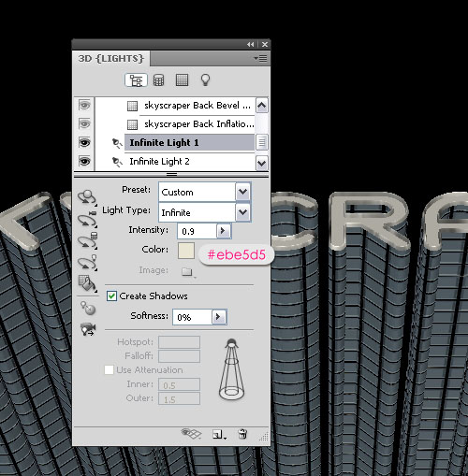The image size is (468, 476).
Task: Select the Filter By Lights bulb icon
Action: pos(205,80)
